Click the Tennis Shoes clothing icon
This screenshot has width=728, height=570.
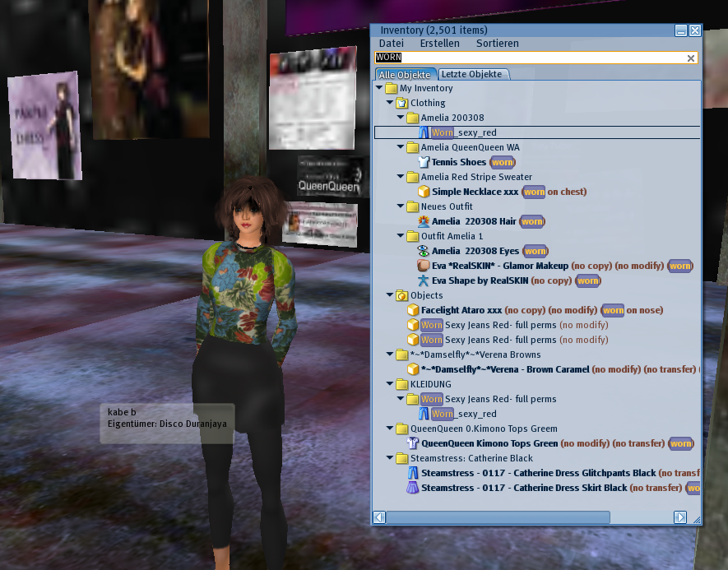(x=424, y=162)
